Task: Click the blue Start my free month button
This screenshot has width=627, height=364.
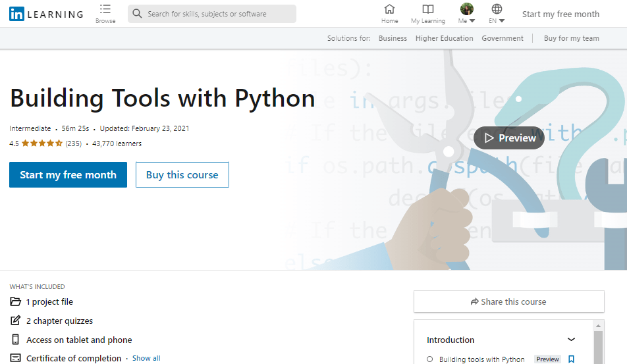Action: coord(68,174)
